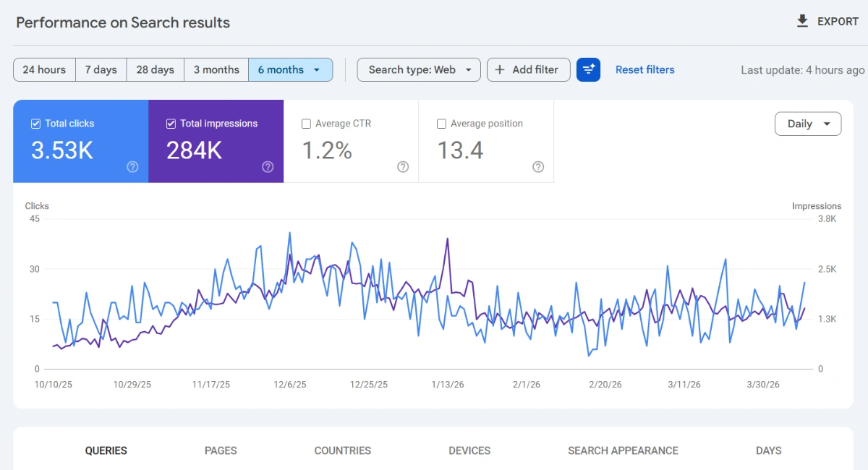Select the 28 days date range
The height and width of the screenshot is (470, 868).
pyautogui.click(x=154, y=69)
